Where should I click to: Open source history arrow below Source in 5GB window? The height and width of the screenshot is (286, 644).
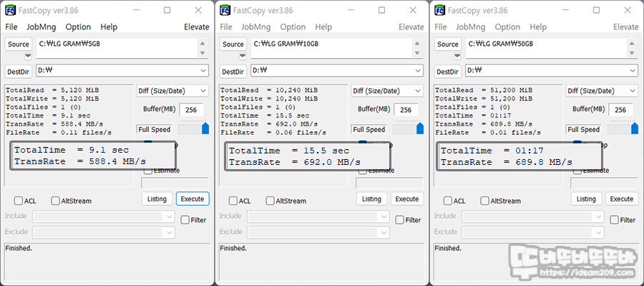(x=28, y=56)
